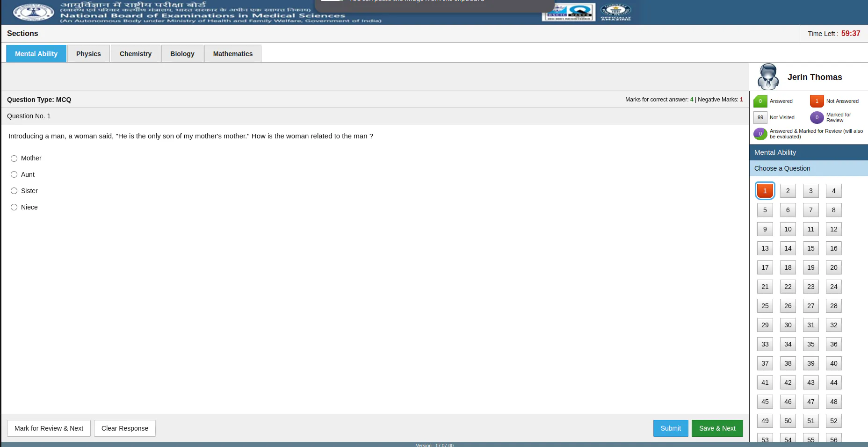Image resolution: width=868 pixels, height=447 pixels.
Task: Click the green Save & Next button
Action: (717, 428)
